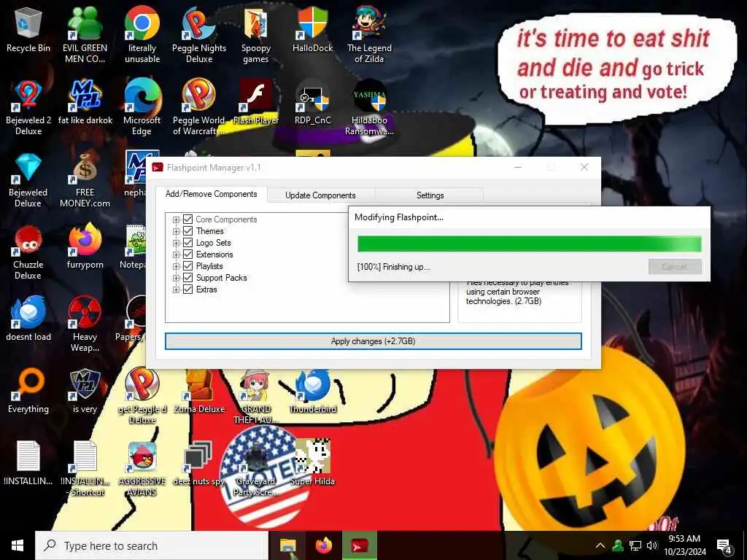Uncheck the Extensions checkbox
The image size is (747, 560).
point(187,254)
